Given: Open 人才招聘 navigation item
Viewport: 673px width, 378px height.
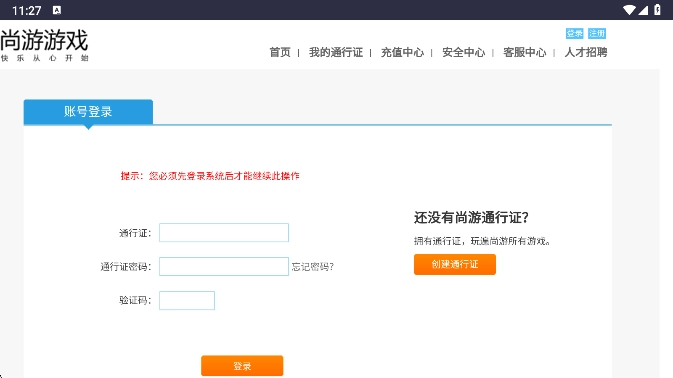Looking at the screenshot, I should (x=586, y=52).
